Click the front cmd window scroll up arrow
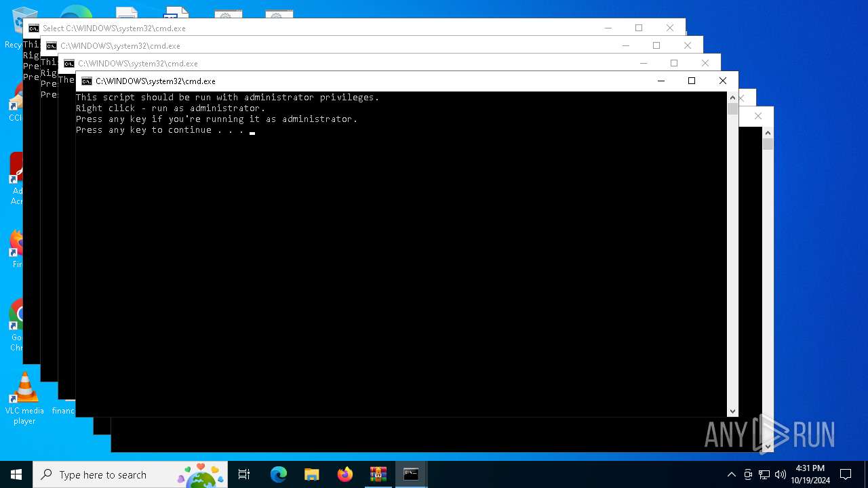This screenshot has width=868, height=488. click(732, 98)
